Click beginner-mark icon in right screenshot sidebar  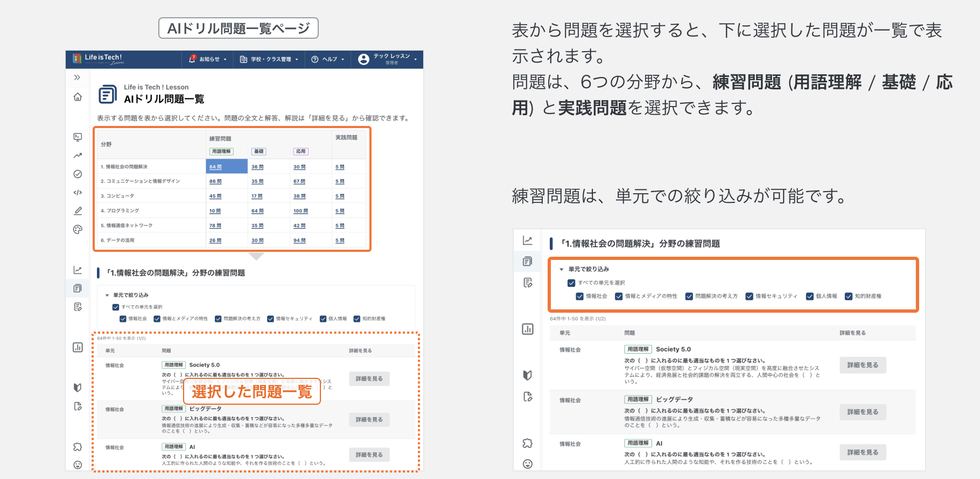click(x=528, y=375)
